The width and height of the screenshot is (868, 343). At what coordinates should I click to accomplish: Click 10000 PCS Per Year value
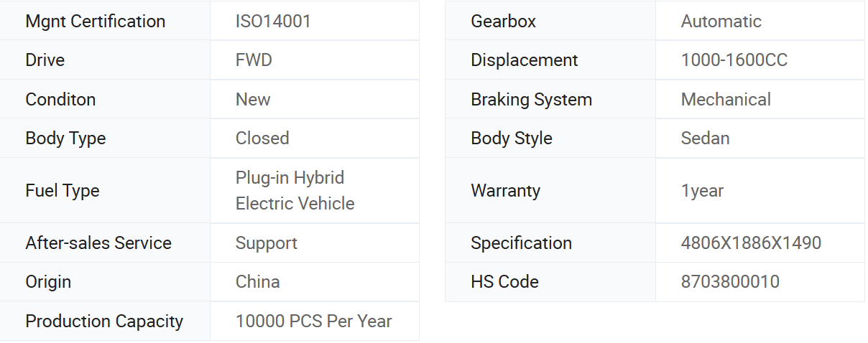(x=314, y=321)
